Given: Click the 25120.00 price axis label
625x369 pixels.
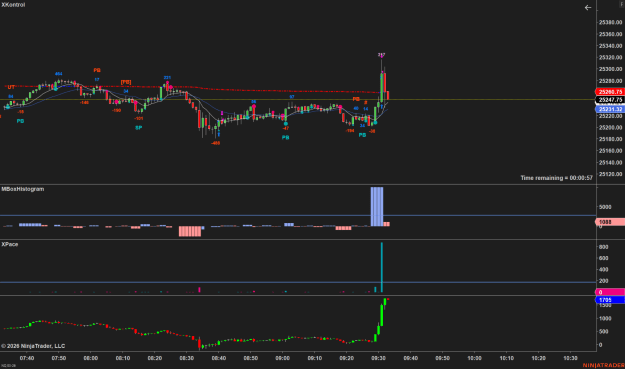Looking at the screenshot, I should click(x=610, y=174).
